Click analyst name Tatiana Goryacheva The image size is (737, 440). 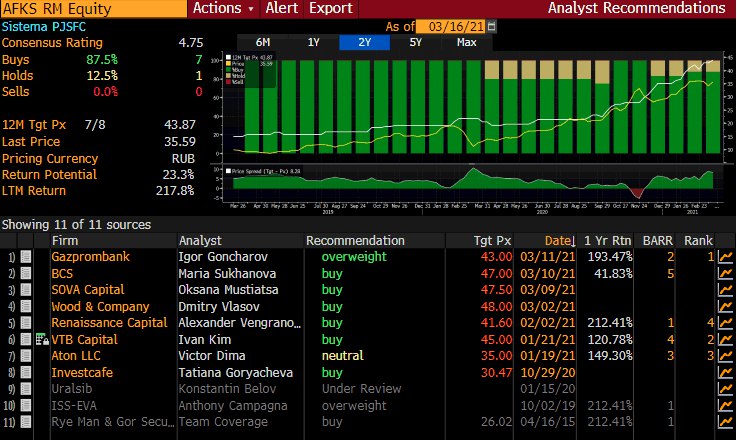click(x=235, y=372)
